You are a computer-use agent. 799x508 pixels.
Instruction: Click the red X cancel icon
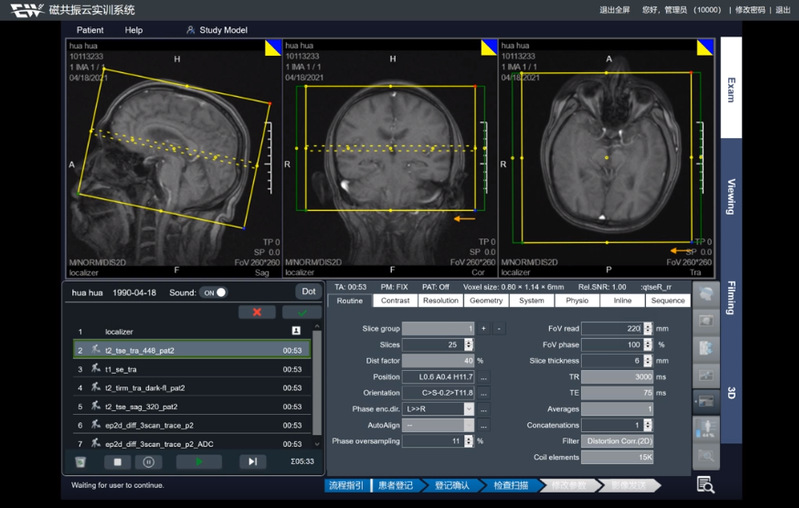pos(256,312)
